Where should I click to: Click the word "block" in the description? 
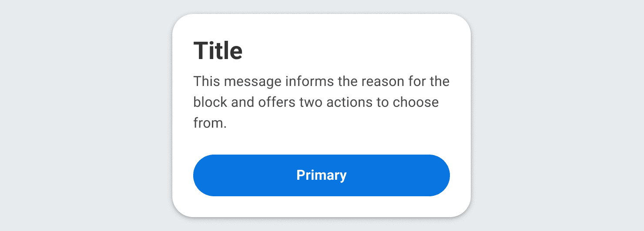click(209, 102)
